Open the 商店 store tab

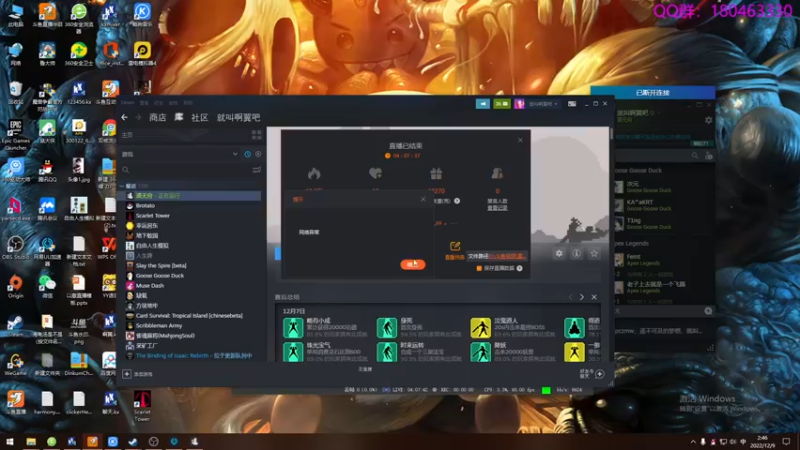pos(158,117)
